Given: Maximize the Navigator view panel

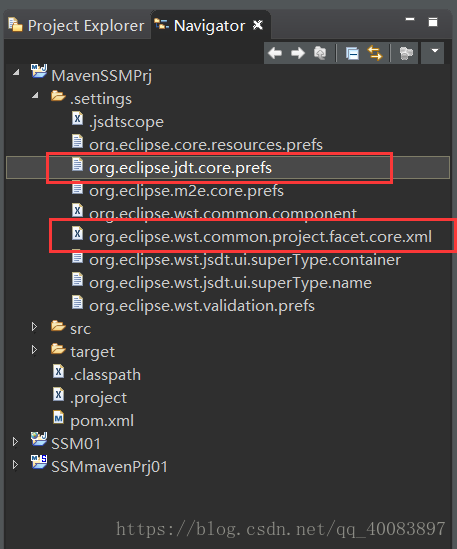Looking at the screenshot, I should pos(433,22).
